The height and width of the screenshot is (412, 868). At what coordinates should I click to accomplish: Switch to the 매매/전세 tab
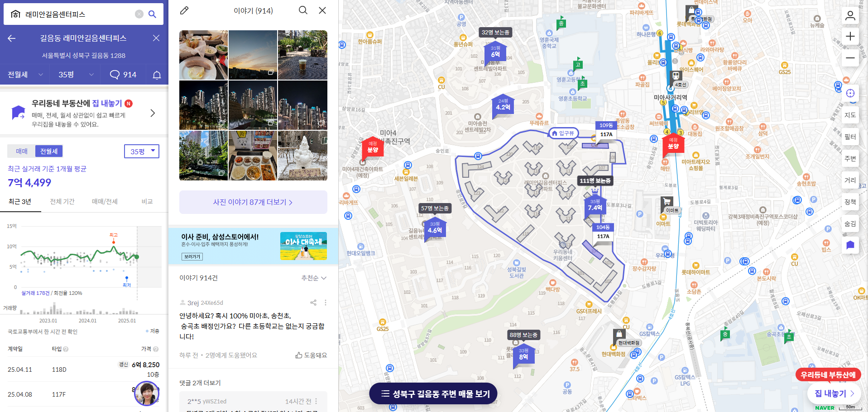tap(105, 202)
